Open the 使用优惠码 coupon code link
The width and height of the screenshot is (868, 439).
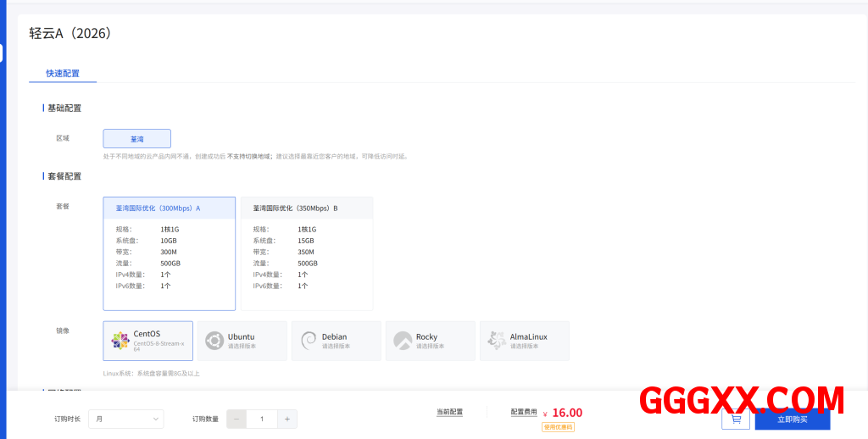(558, 427)
